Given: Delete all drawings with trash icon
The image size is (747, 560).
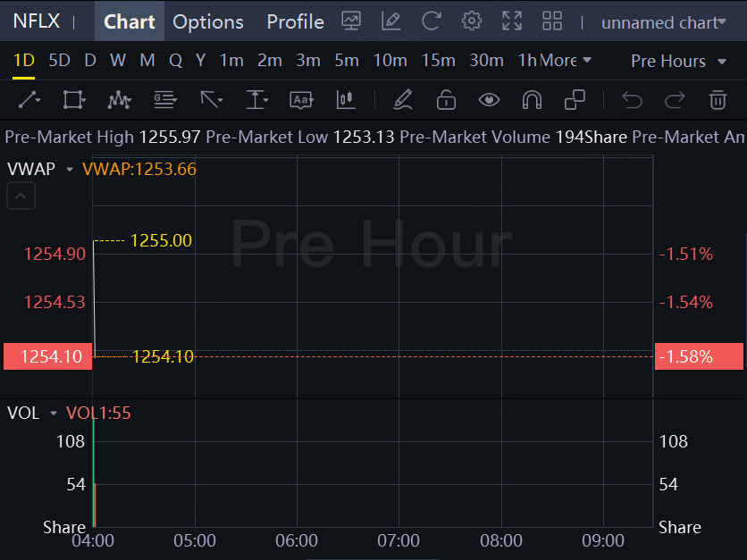Looking at the screenshot, I should pos(718,100).
